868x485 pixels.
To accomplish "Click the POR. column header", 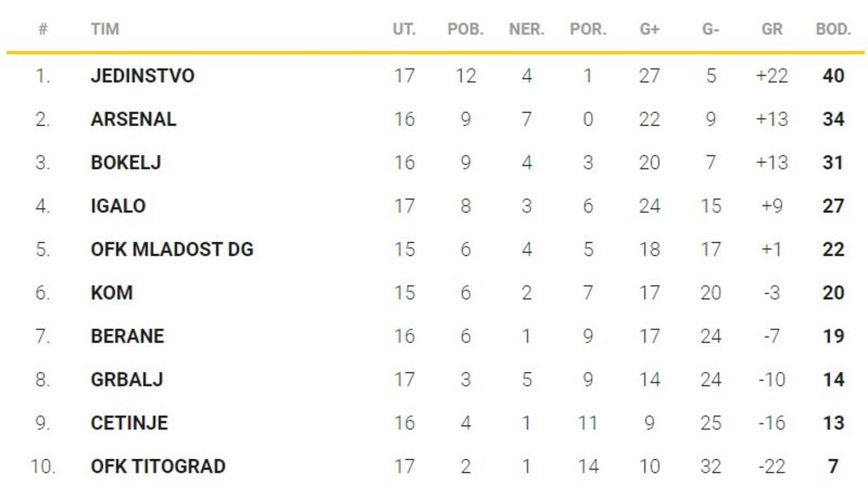I will (x=588, y=29).
